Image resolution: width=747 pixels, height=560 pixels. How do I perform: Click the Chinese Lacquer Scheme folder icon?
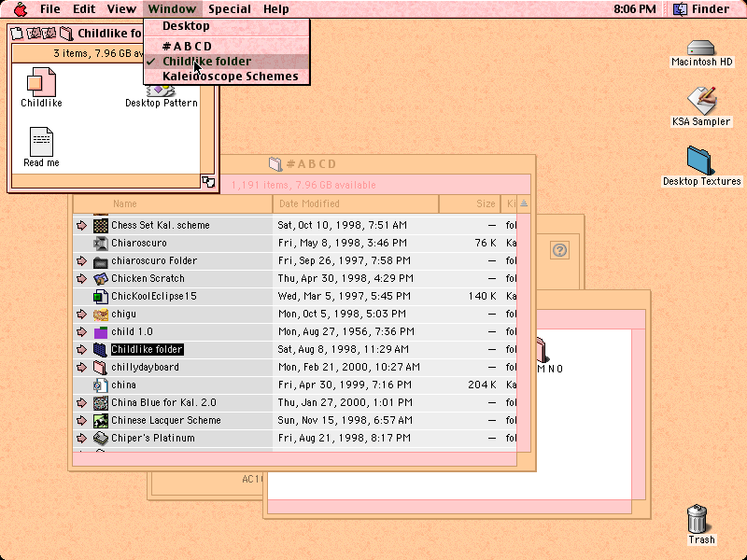(x=101, y=421)
